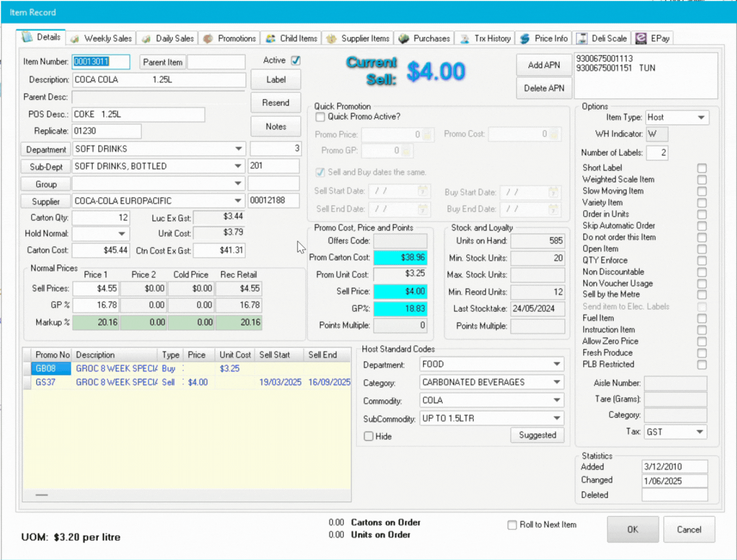This screenshot has width=737, height=560.
Task: Click the Cancel button
Action: coord(689,529)
